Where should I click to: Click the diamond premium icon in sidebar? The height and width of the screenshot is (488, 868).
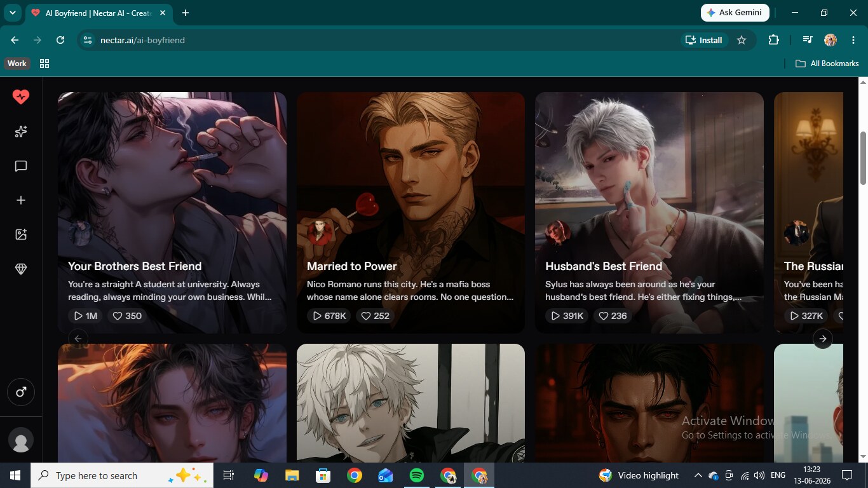(21, 269)
